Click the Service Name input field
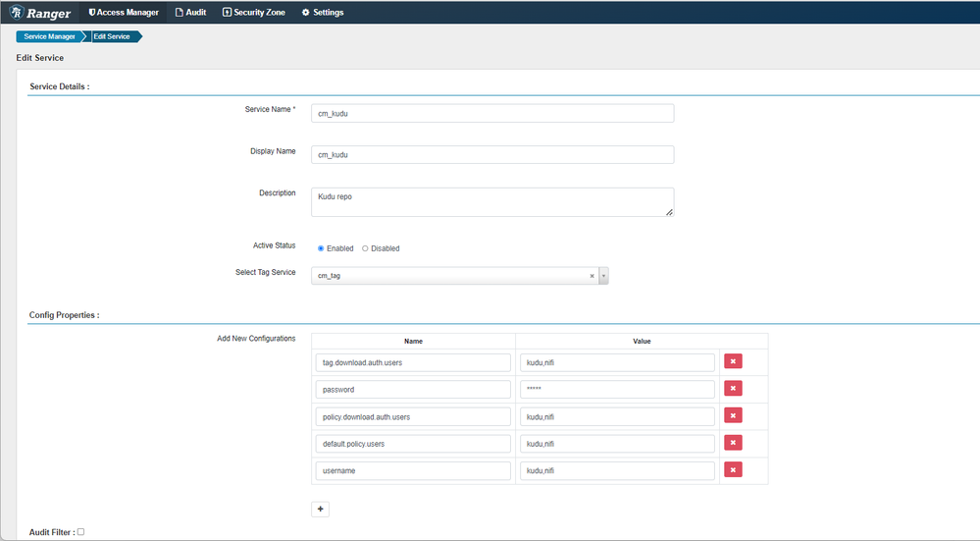The image size is (980, 541). pyautogui.click(x=492, y=113)
